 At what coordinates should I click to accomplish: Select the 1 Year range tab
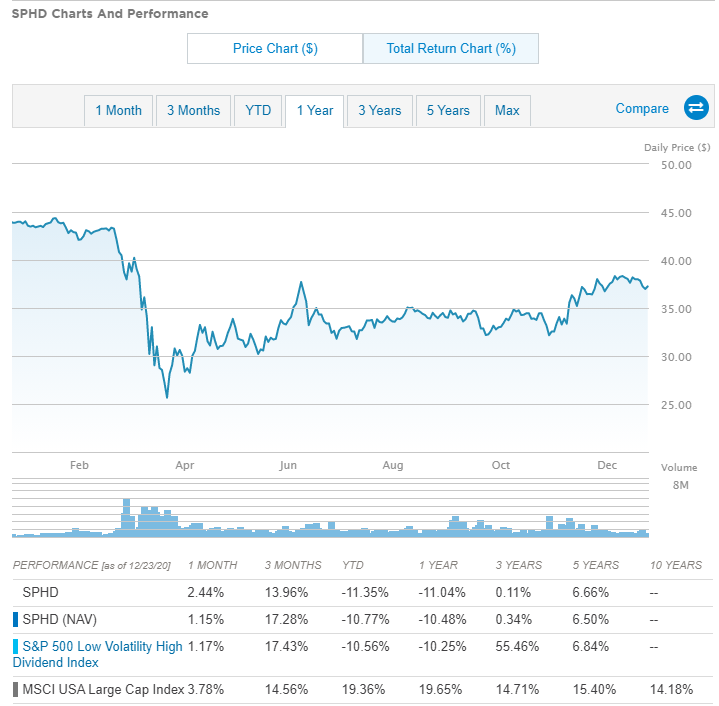(315, 110)
